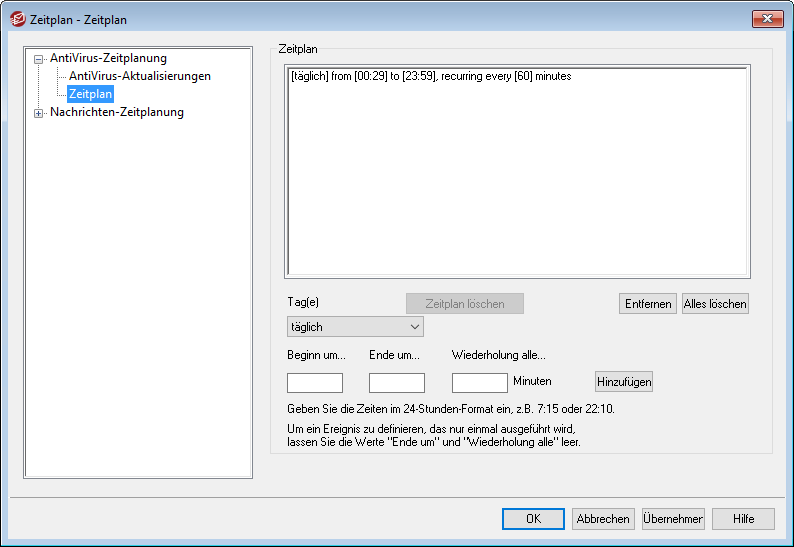Select AntiVirus-Aktualisierungen in the tree

point(139,76)
